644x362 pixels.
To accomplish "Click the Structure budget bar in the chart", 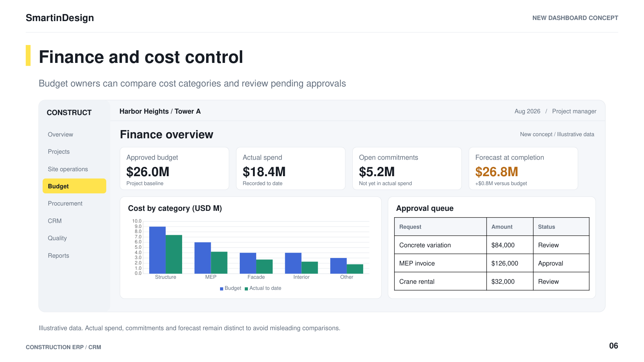I will pyautogui.click(x=157, y=250).
